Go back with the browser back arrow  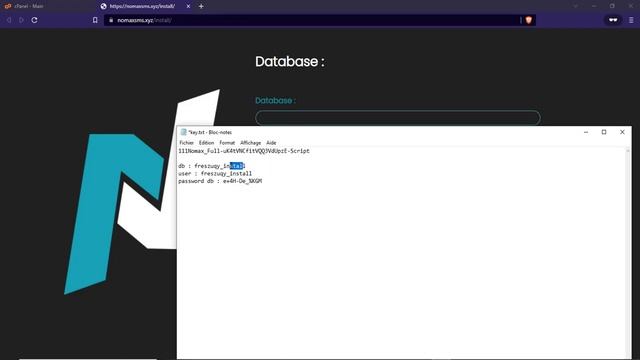(9, 20)
